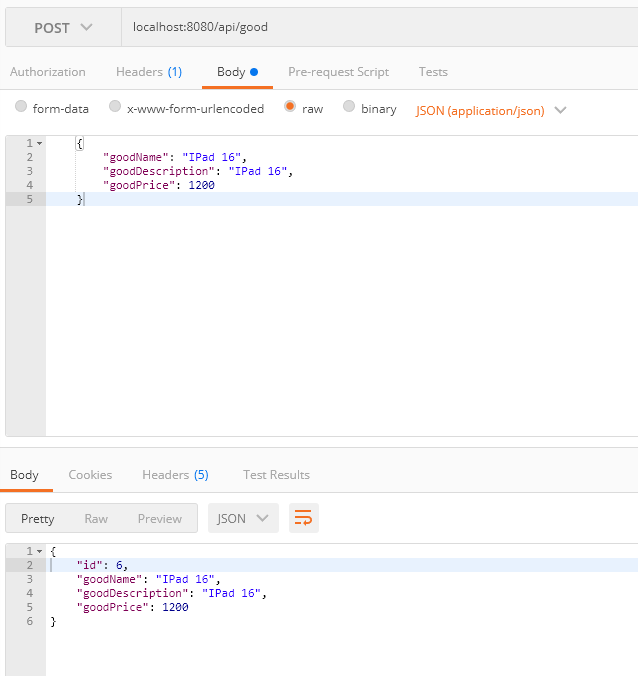
Task: Click the "IPad 16" goodDescription value in response
Action: coord(231,593)
